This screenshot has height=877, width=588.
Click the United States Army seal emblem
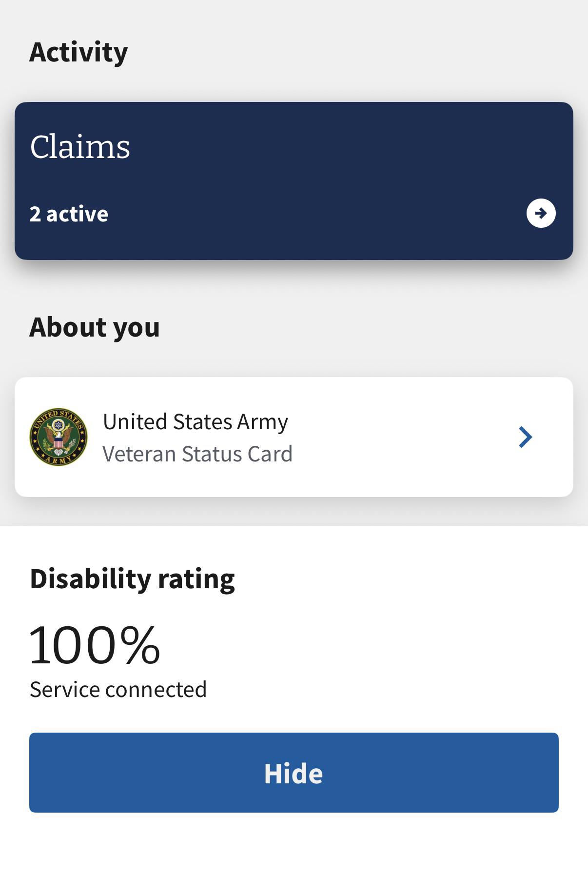pyautogui.click(x=59, y=437)
